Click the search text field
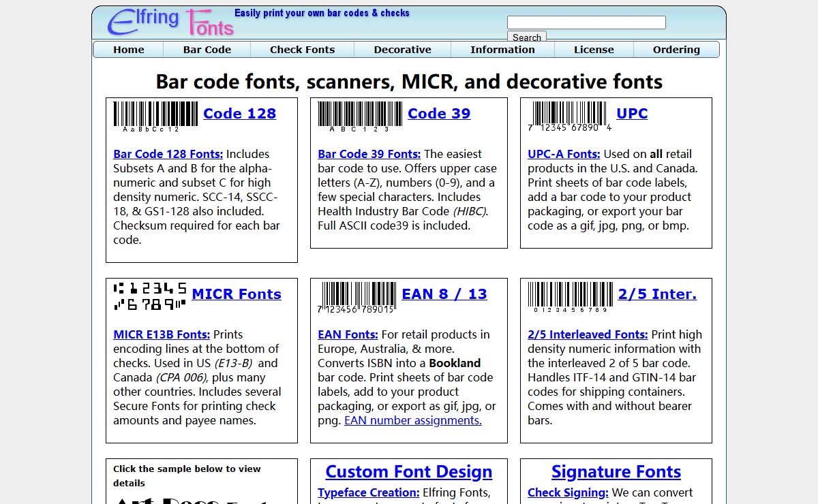Screen dimensions: 818x504 [586, 22]
